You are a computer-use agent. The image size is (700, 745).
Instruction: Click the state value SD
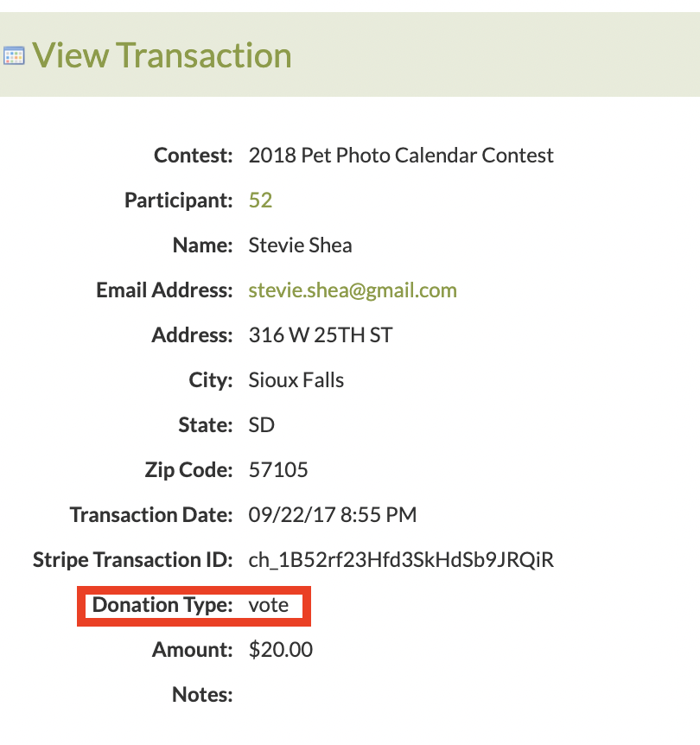tap(261, 424)
